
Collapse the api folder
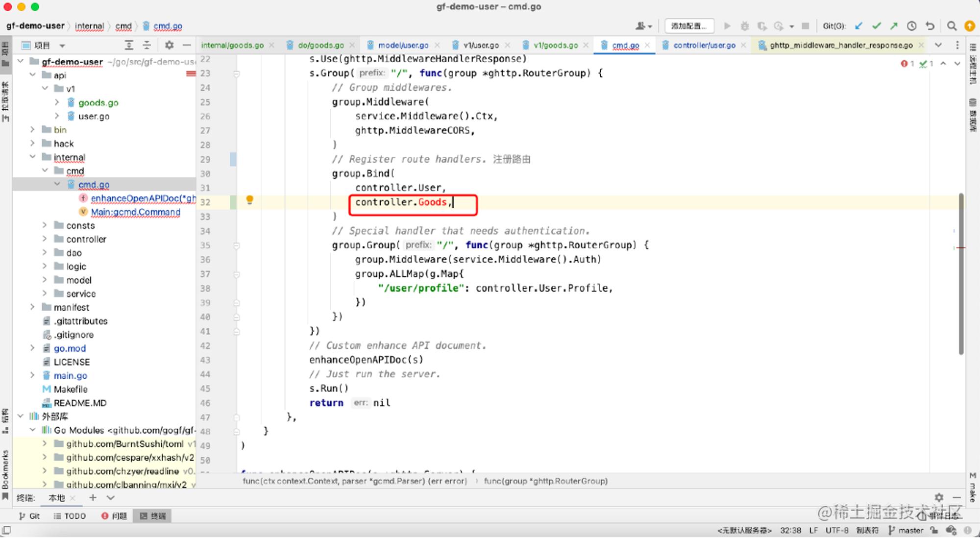point(33,75)
